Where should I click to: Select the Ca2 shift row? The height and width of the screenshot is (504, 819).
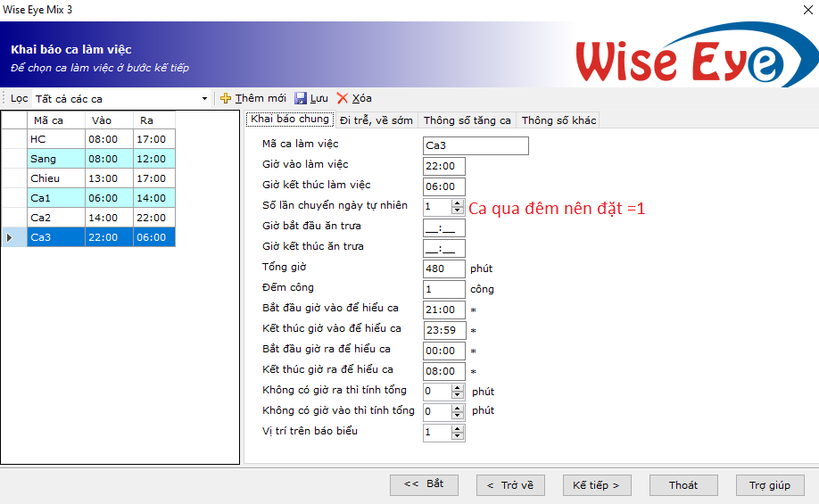click(x=55, y=218)
